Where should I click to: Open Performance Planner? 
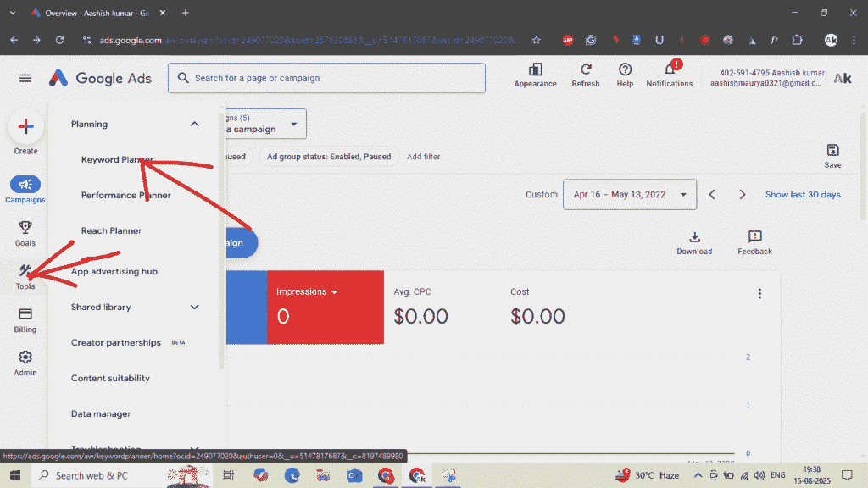[126, 196]
